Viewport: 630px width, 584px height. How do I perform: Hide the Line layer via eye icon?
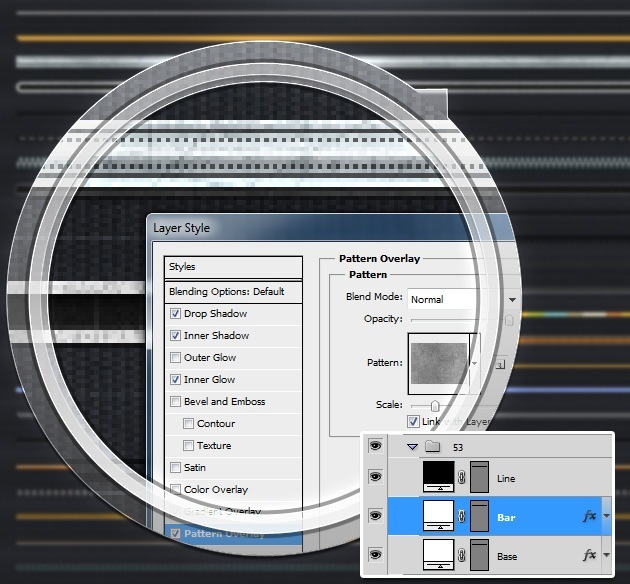[375, 477]
